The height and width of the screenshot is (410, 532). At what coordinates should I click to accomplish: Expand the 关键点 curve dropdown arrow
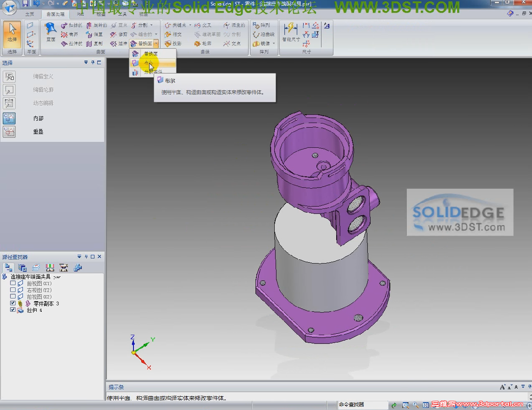point(190,25)
